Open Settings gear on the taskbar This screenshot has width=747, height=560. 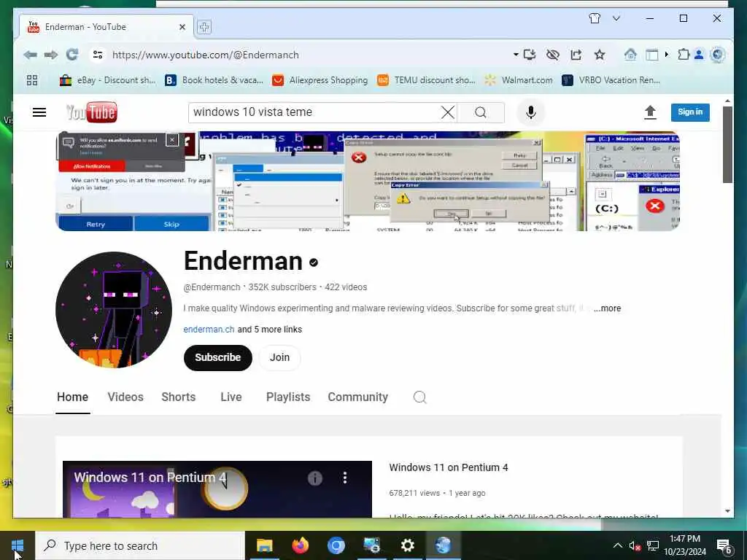pos(407,545)
